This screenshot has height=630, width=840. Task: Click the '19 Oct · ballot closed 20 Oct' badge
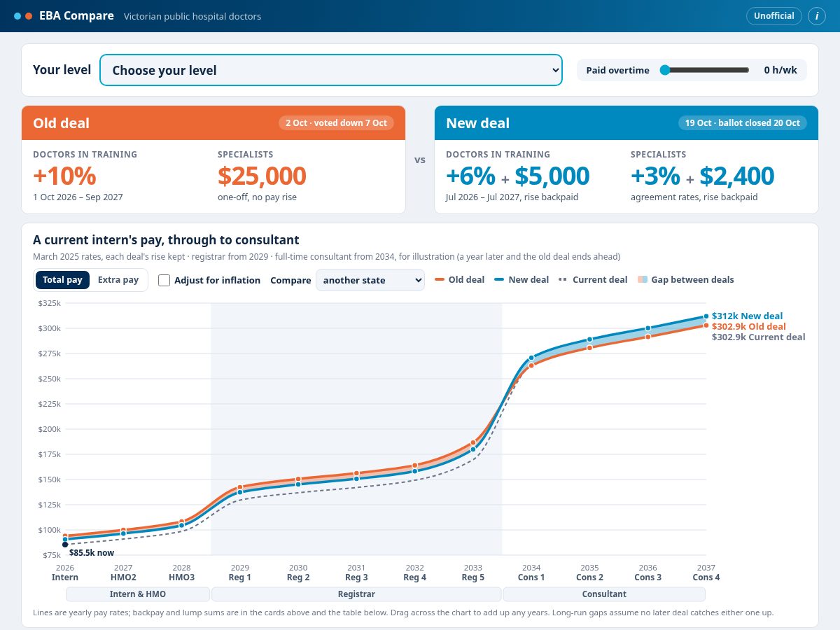[743, 123]
